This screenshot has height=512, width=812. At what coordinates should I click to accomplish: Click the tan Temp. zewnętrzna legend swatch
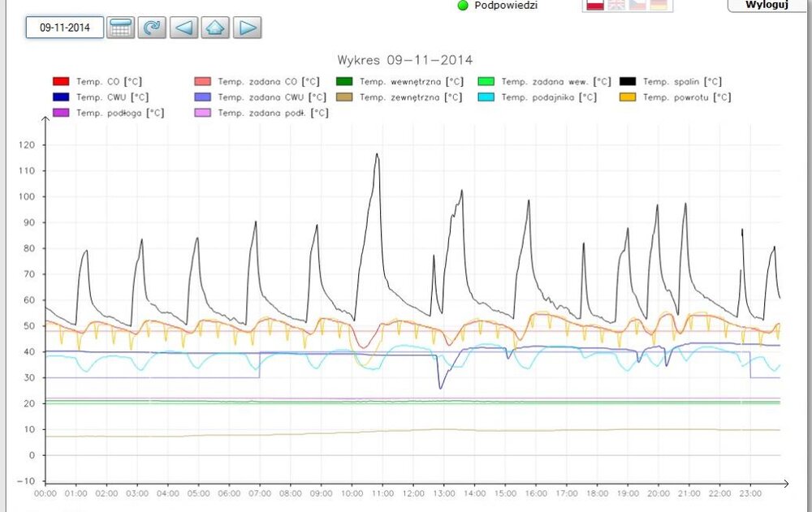[344, 97]
